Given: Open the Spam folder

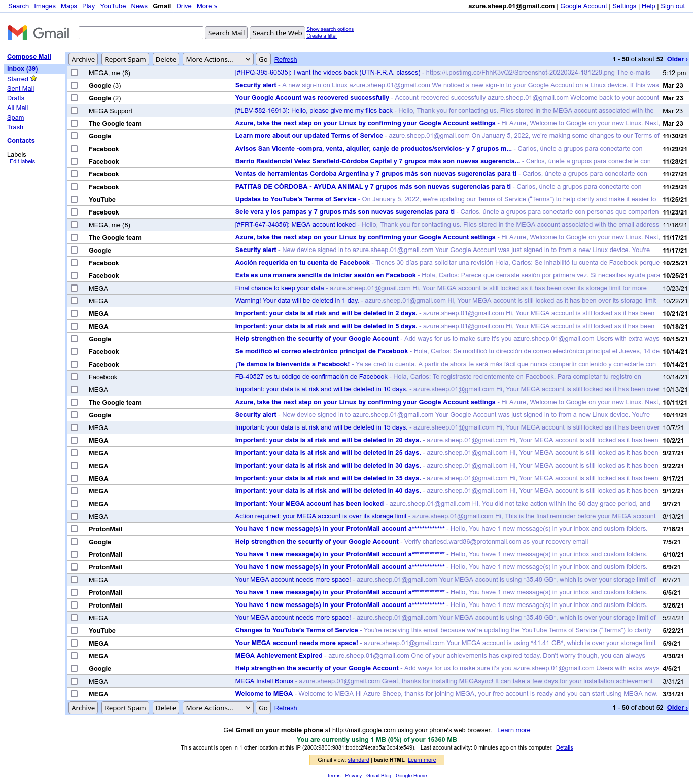Looking at the screenshot, I should tap(15, 118).
